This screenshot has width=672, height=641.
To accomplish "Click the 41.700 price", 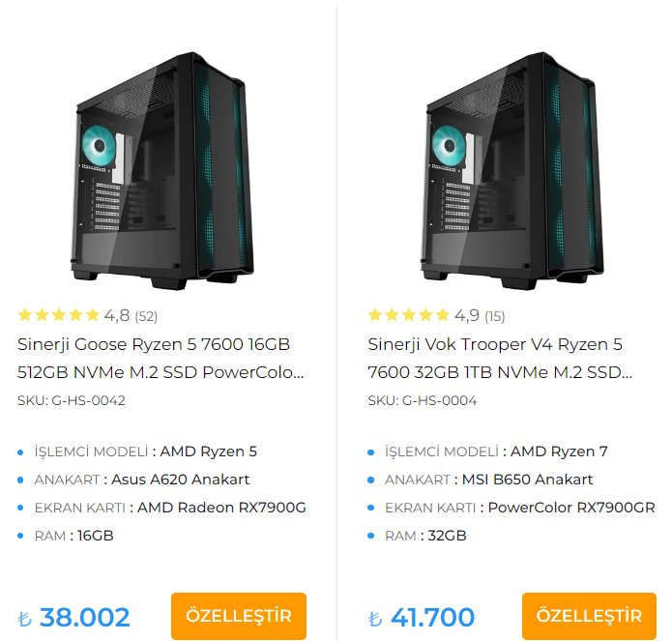I will pyautogui.click(x=433, y=617).
